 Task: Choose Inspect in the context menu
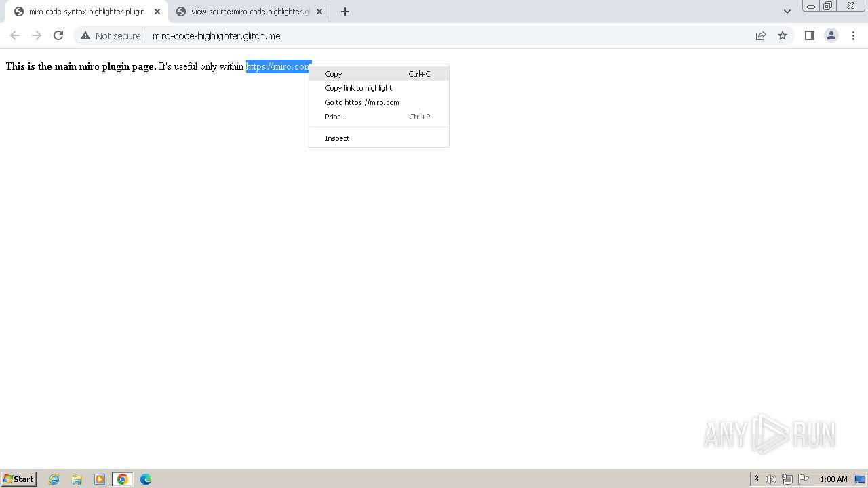pyautogui.click(x=379, y=138)
